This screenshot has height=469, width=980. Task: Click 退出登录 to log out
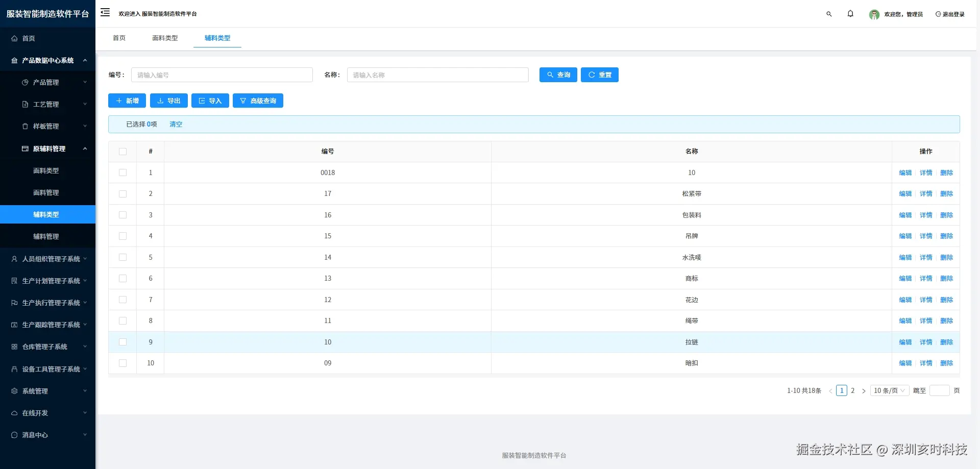point(950,14)
